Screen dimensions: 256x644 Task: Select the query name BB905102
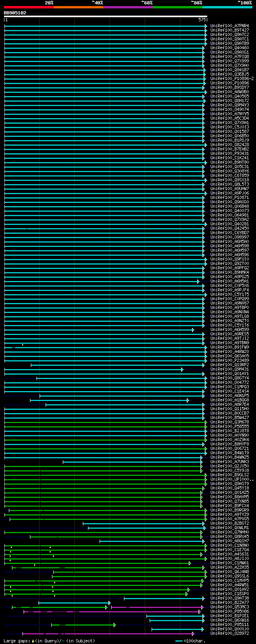[15, 13]
